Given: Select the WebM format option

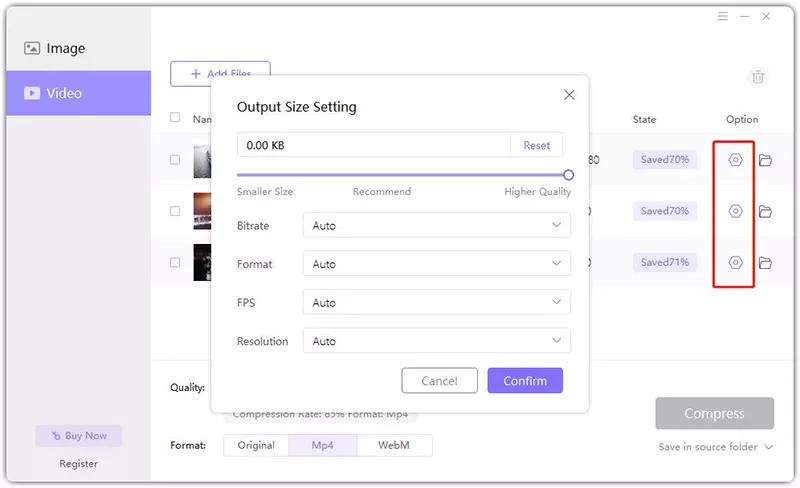Looking at the screenshot, I should tap(394, 445).
